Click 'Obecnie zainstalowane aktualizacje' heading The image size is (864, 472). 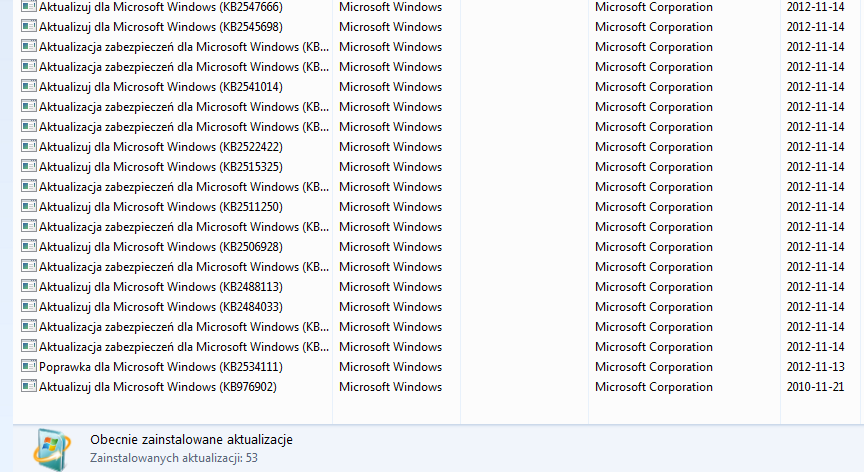(191, 440)
